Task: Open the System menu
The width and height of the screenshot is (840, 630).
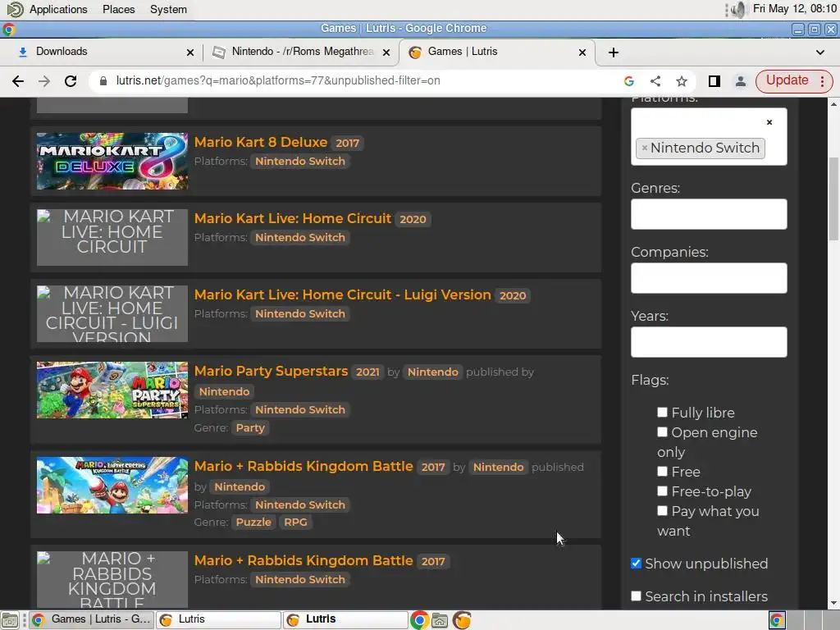Action: tap(168, 9)
